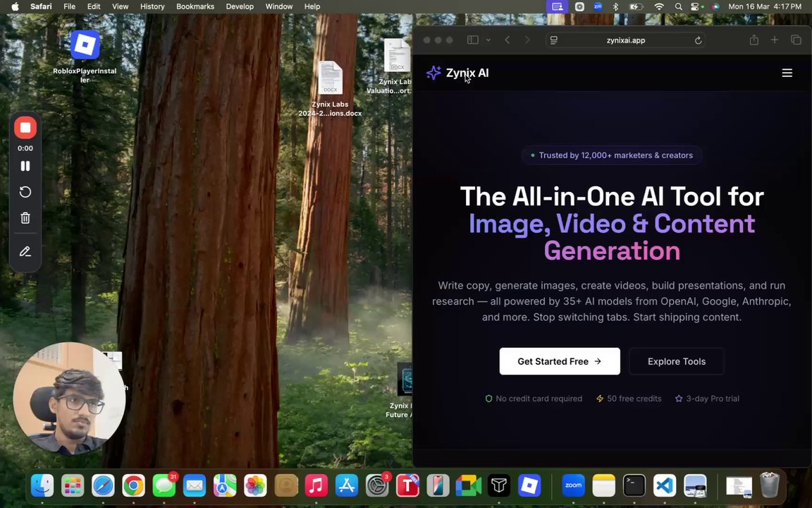This screenshot has height=508, width=812.
Task: Open the Safari menu in the menu bar
Action: (x=41, y=6)
